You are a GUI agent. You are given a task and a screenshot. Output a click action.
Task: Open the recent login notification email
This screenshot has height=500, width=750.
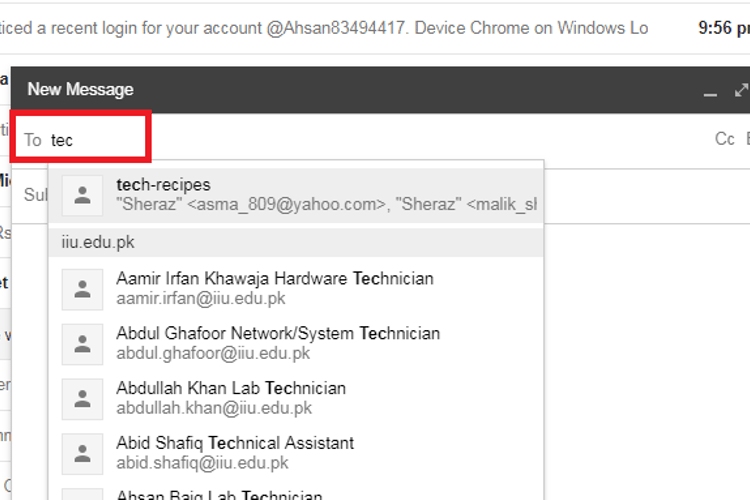(330, 28)
